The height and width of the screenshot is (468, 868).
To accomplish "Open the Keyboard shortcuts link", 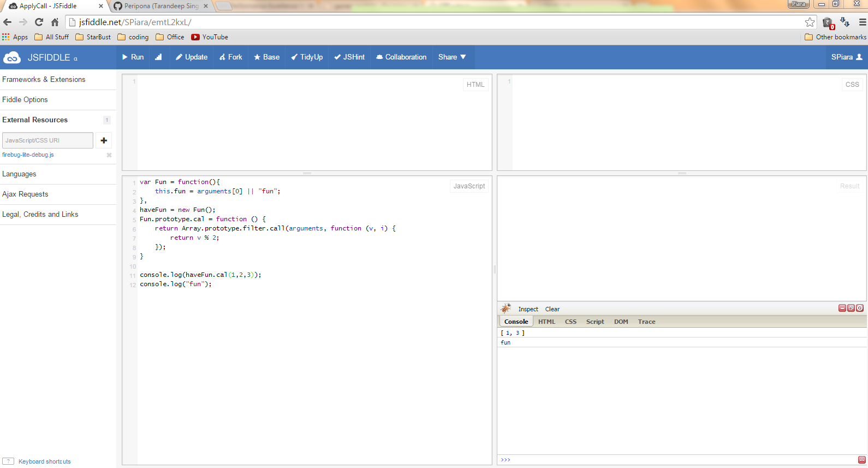I will (45, 461).
